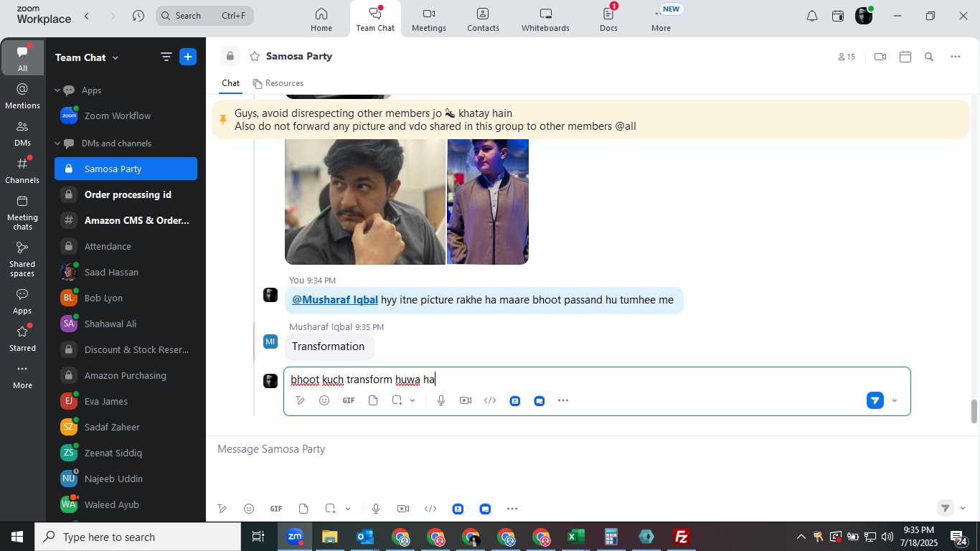The width and height of the screenshot is (980, 551).
Task: Open chat with Eva James
Action: (x=126, y=401)
